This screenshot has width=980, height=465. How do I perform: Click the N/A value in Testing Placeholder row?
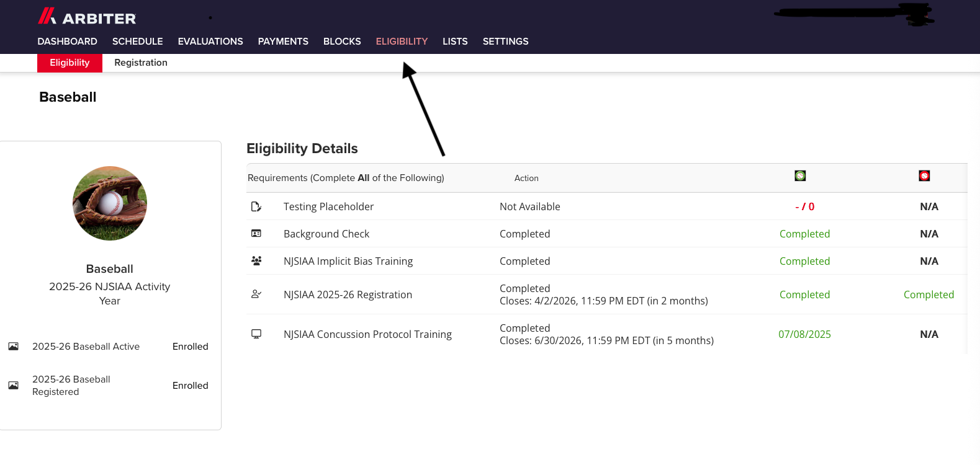[x=928, y=206]
